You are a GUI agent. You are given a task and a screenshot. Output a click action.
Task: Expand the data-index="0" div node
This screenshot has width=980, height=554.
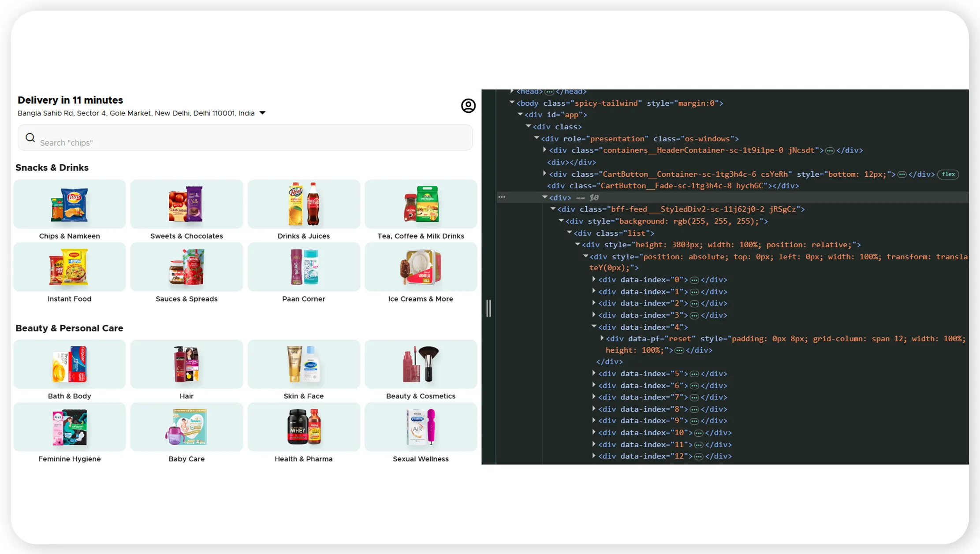click(594, 279)
